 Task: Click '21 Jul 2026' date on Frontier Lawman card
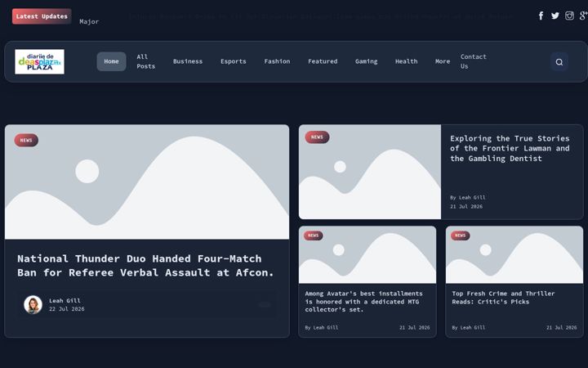[466, 207]
